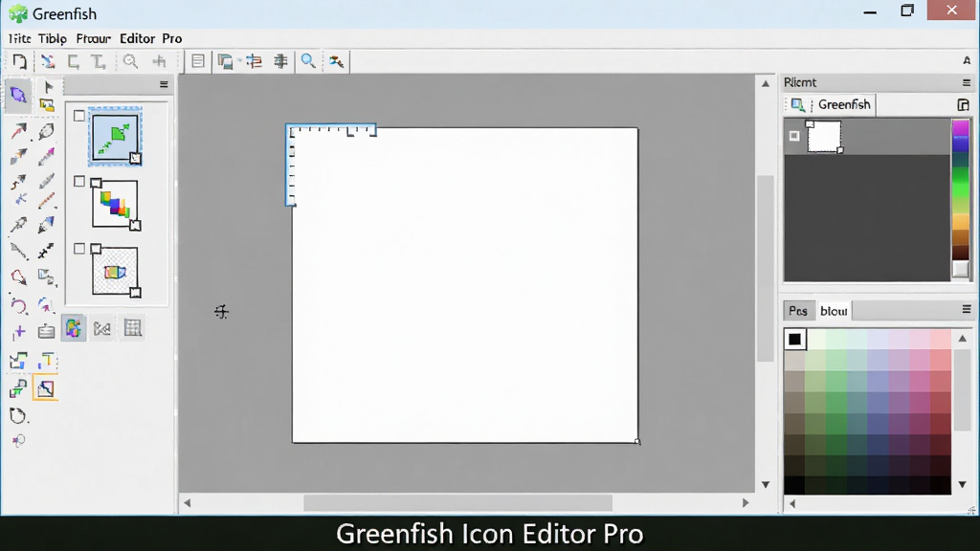Select the colorful squares thumbnail
This screenshot has height=551, width=980.
click(115, 205)
